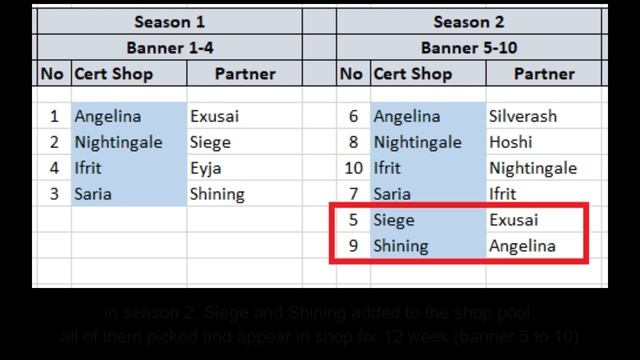This screenshot has height=360, width=640.
Task: Select the Season 2 header cell
Action: pyautogui.click(x=469, y=22)
